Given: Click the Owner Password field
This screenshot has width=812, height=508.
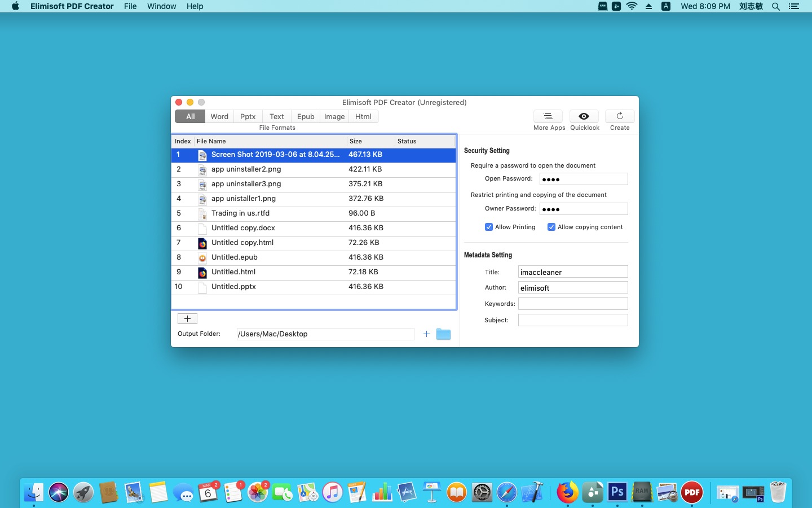Looking at the screenshot, I should pyautogui.click(x=584, y=209).
